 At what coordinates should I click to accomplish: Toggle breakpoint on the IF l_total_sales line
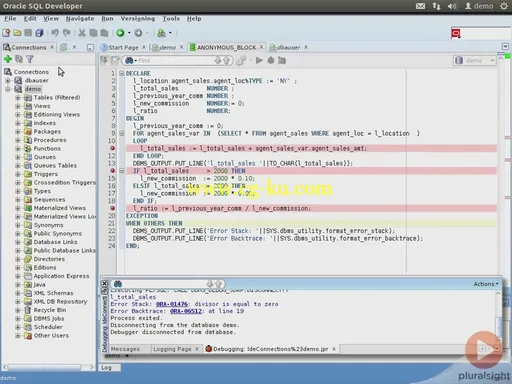tap(113, 171)
